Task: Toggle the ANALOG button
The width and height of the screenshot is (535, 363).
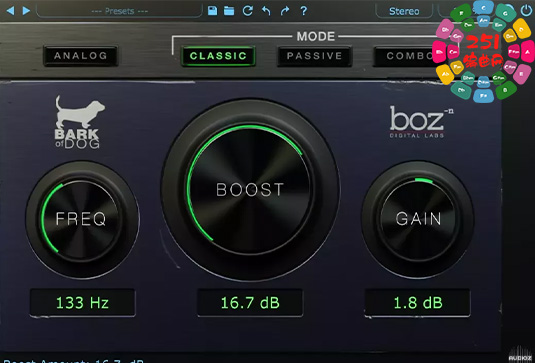Action: pos(81,56)
